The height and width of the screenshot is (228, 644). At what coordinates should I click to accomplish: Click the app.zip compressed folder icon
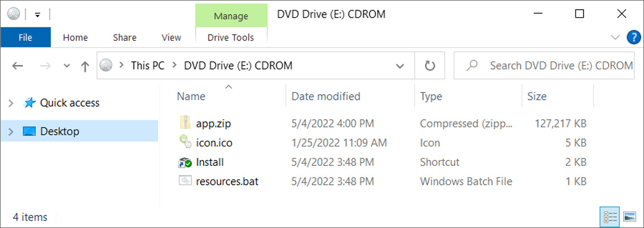pos(185,123)
